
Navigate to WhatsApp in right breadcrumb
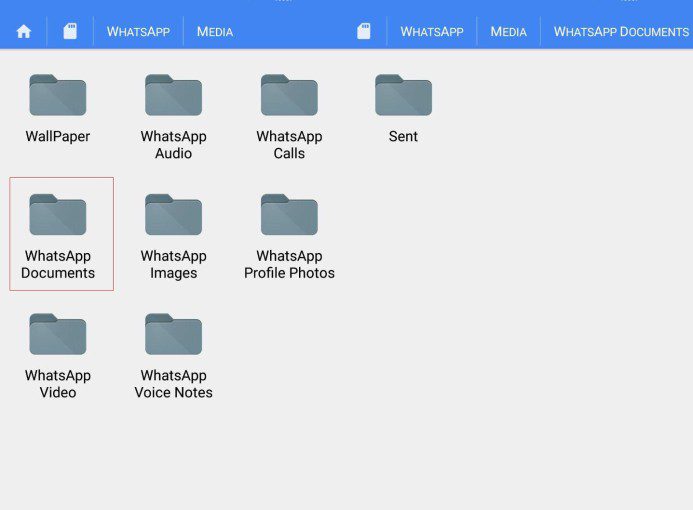click(x=432, y=32)
